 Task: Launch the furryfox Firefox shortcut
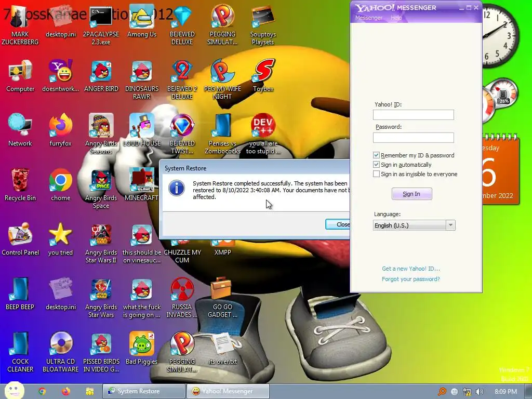pyautogui.click(x=61, y=130)
